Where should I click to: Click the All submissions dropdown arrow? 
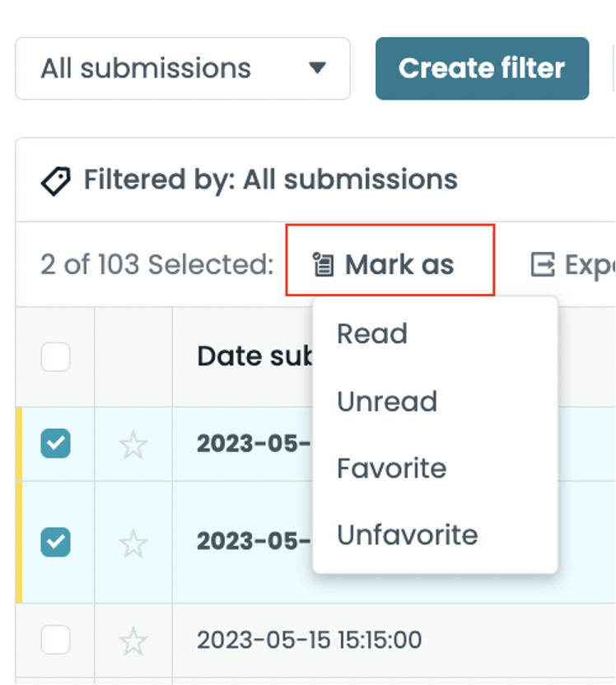(x=317, y=68)
